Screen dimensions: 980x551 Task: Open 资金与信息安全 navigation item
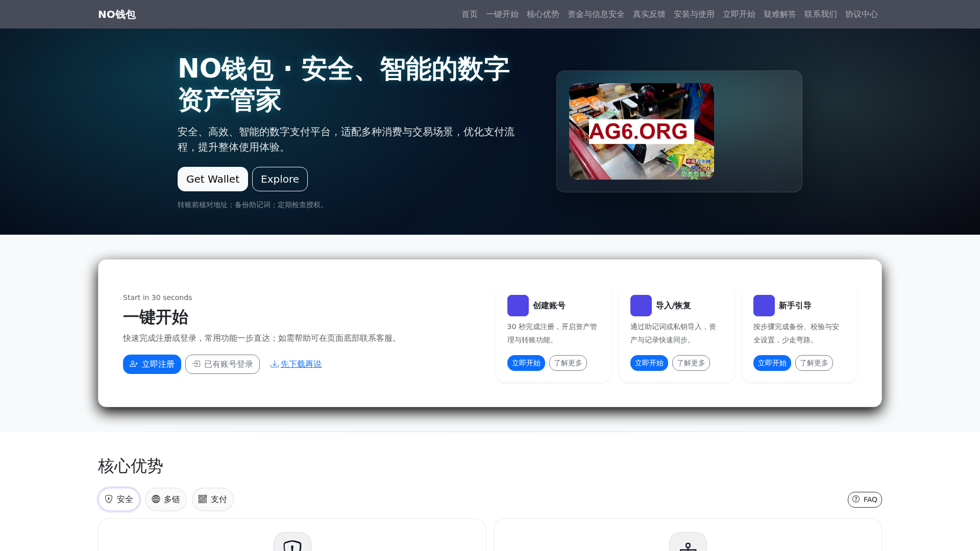[596, 14]
